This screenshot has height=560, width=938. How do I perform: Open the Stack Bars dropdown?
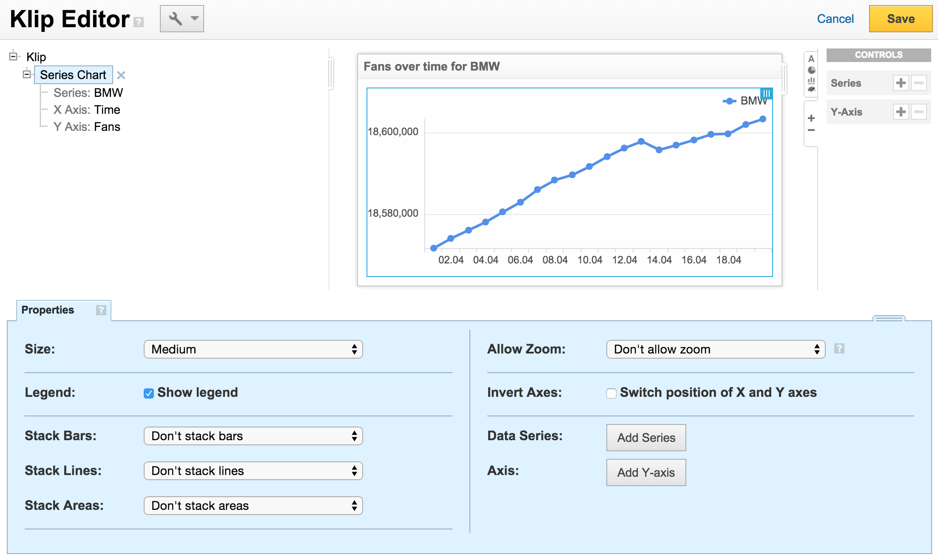(x=253, y=436)
